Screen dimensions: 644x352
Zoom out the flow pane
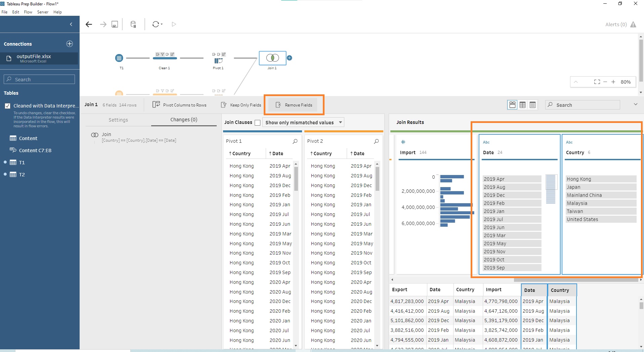tap(605, 82)
